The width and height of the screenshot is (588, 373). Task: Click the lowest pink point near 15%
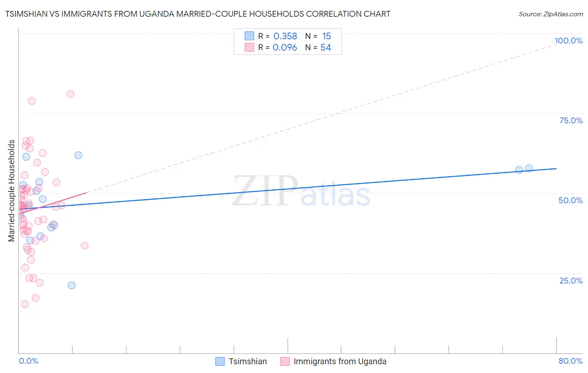point(25,304)
